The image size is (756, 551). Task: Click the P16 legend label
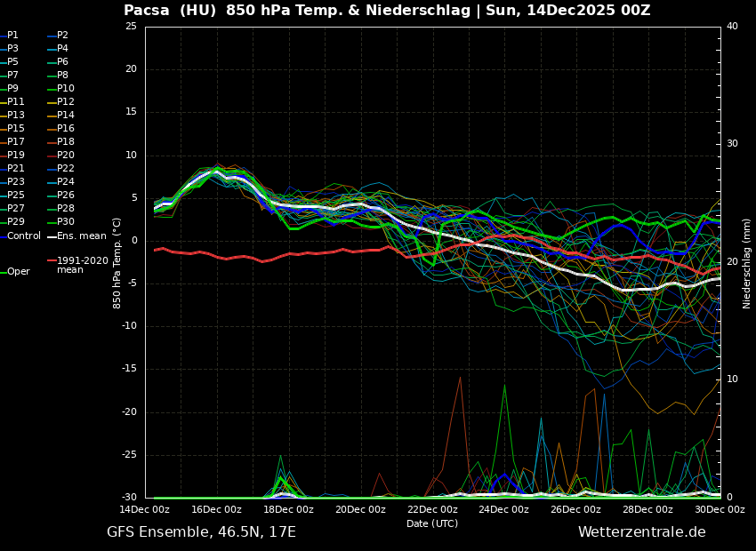(66, 129)
